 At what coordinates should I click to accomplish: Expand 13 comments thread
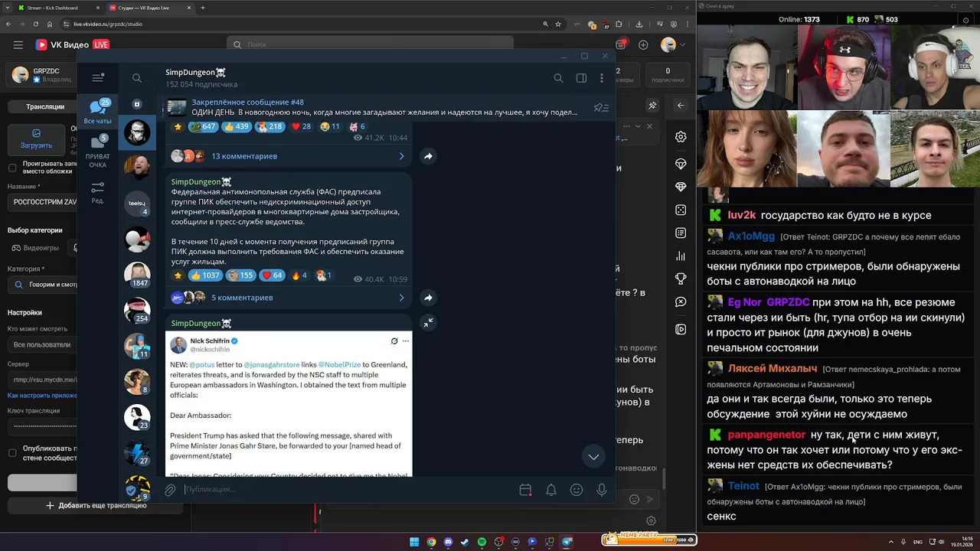tap(289, 156)
